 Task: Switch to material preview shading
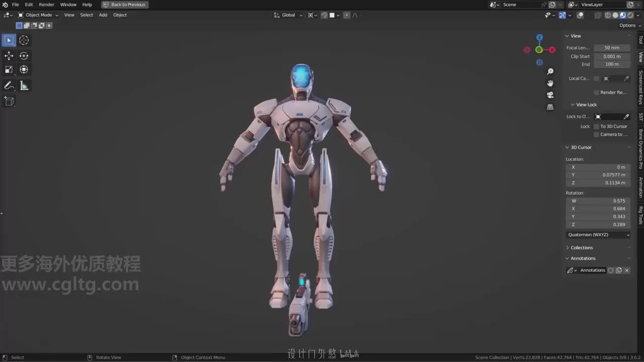[623, 15]
